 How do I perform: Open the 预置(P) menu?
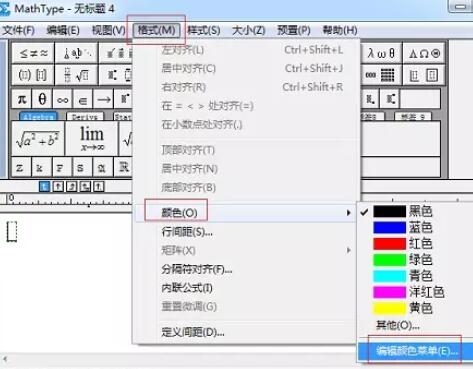(294, 30)
